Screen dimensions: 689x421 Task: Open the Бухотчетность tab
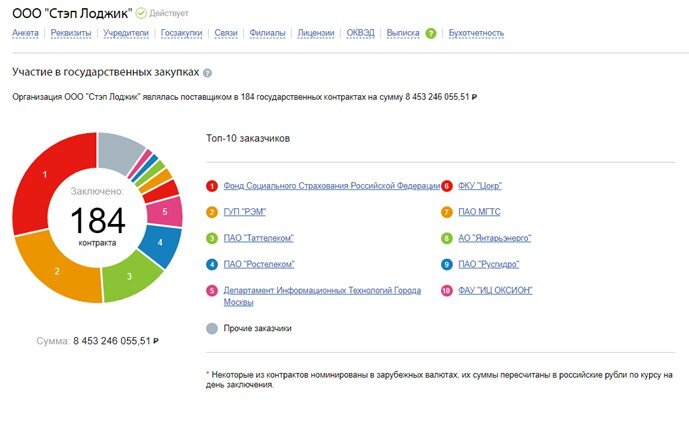pyautogui.click(x=476, y=33)
